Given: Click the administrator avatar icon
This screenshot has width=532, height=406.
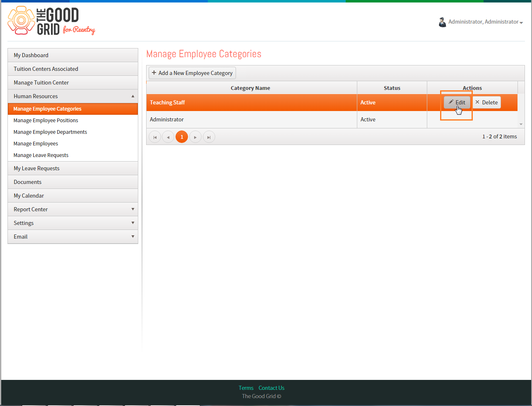Looking at the screenshot, I should point(442,22).
